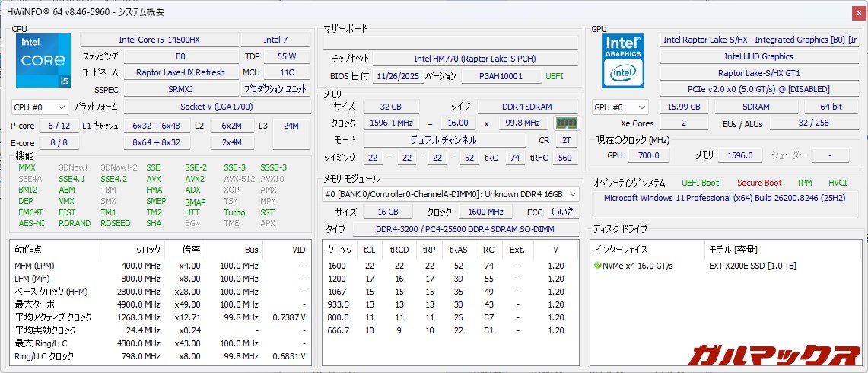Click the red Secure Boot label

click(x=759, y=183)
